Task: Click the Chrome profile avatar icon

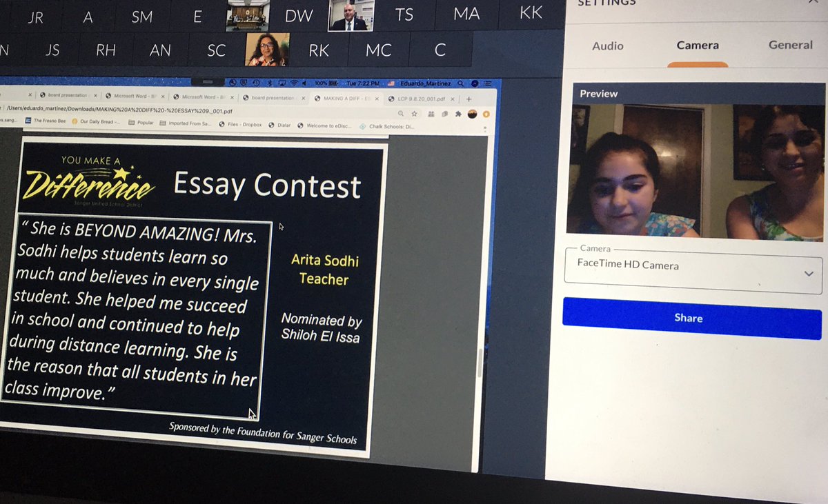Action: [472, 114]
